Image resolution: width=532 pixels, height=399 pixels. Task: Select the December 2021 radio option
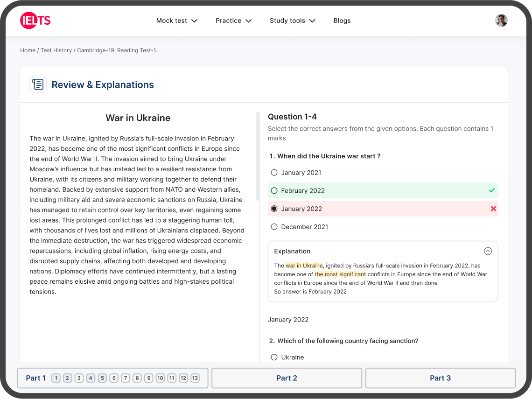click(274, 227)
